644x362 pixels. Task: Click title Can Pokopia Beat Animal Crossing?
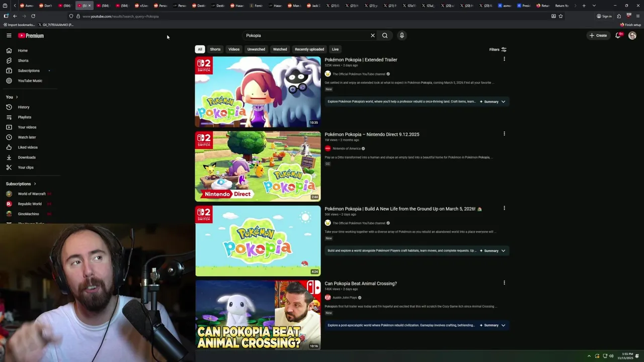click(x=361, y=284)
